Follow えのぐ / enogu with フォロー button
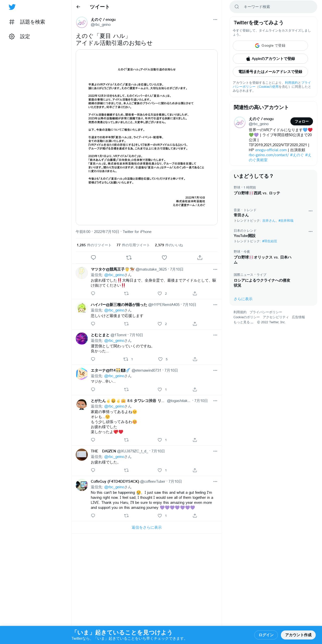Screen dimensions: 322x644 coord(301,121)
